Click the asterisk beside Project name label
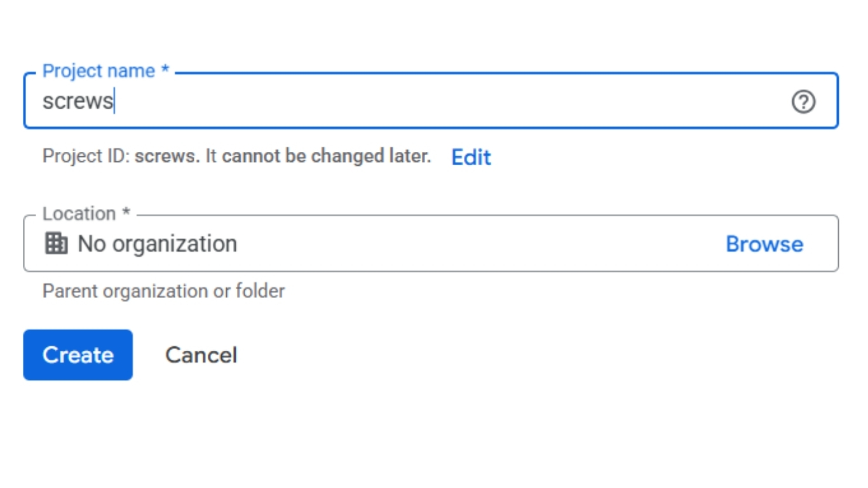868x488 pixels. [x=165, y=70]
